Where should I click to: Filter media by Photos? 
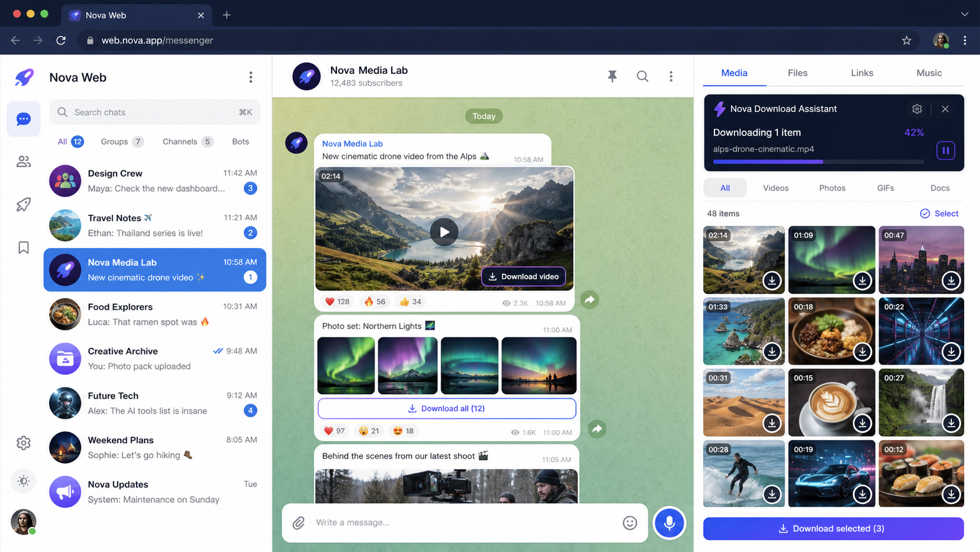[x=832, y=188]
